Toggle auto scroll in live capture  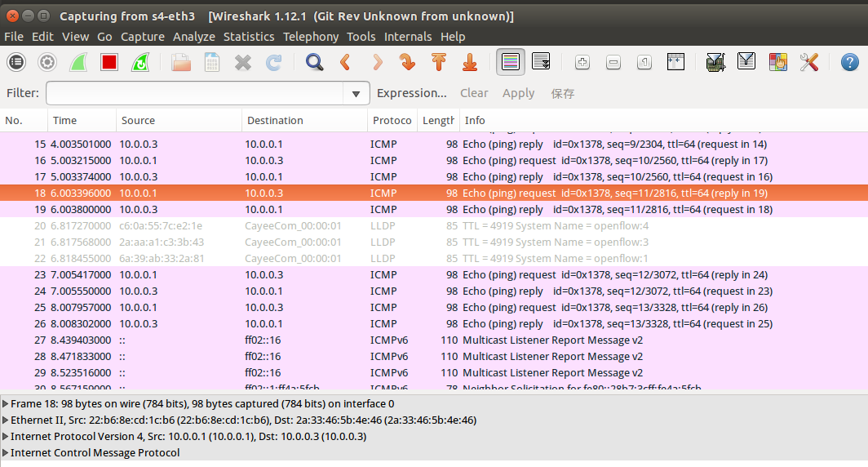tap(541, 62)
